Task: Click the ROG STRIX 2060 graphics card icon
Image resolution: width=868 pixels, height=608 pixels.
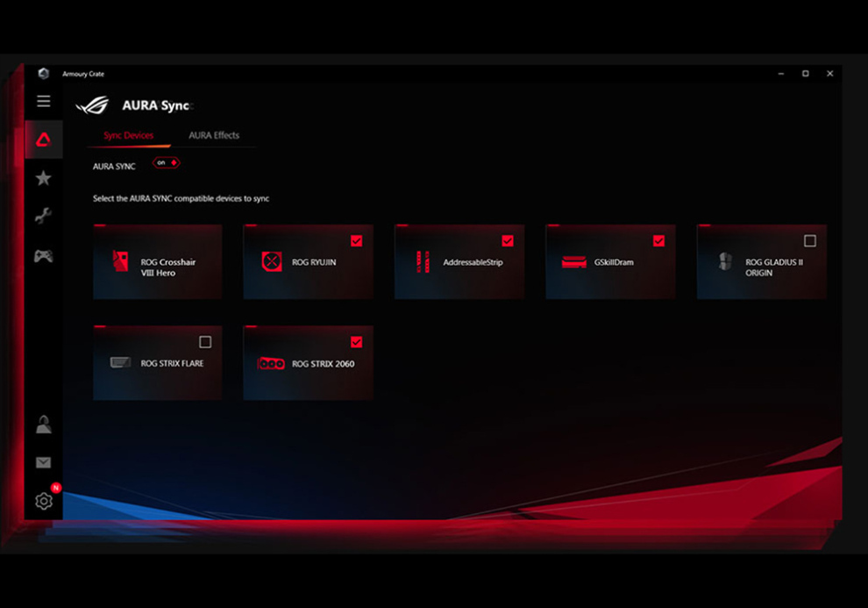Action: [271, 363]
